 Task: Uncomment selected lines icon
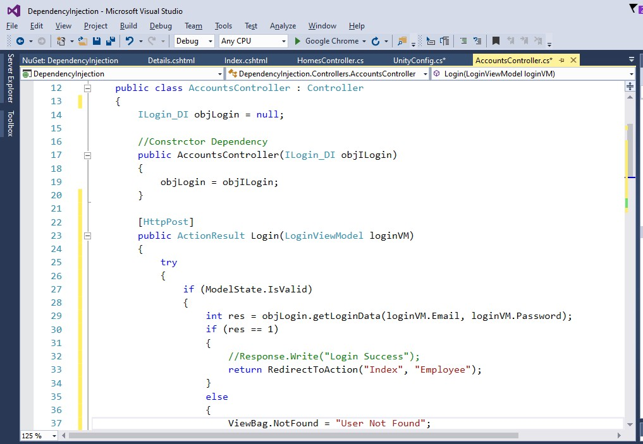[x=477, y=41]
